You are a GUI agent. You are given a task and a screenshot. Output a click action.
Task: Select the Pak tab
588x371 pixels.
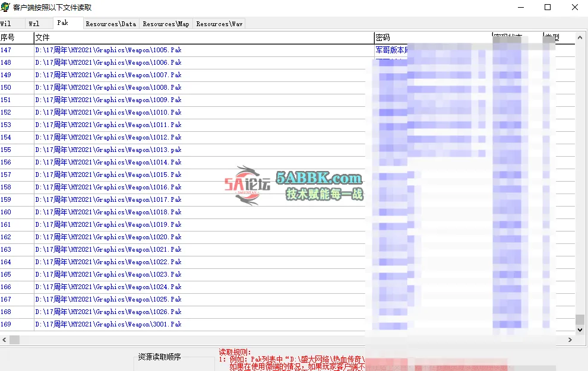68,23
